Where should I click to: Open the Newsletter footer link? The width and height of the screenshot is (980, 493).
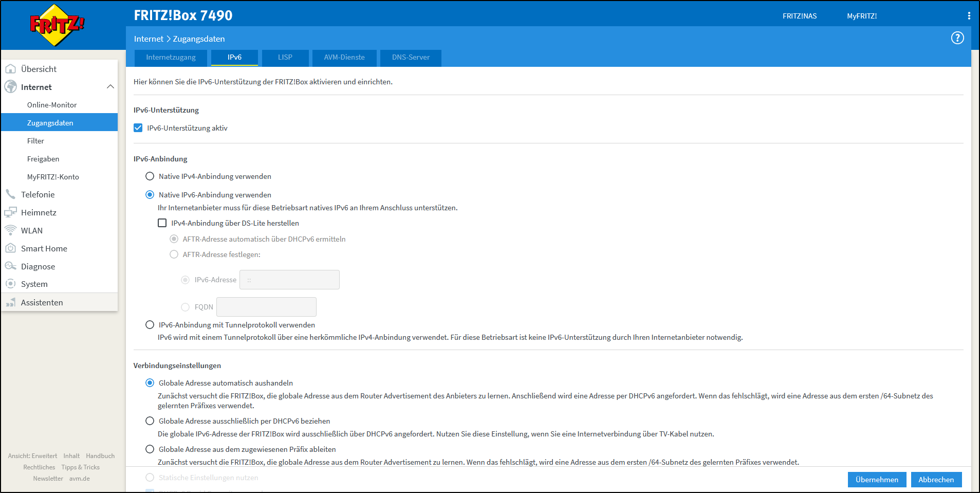pyautogui.click(x=48, y=479)
